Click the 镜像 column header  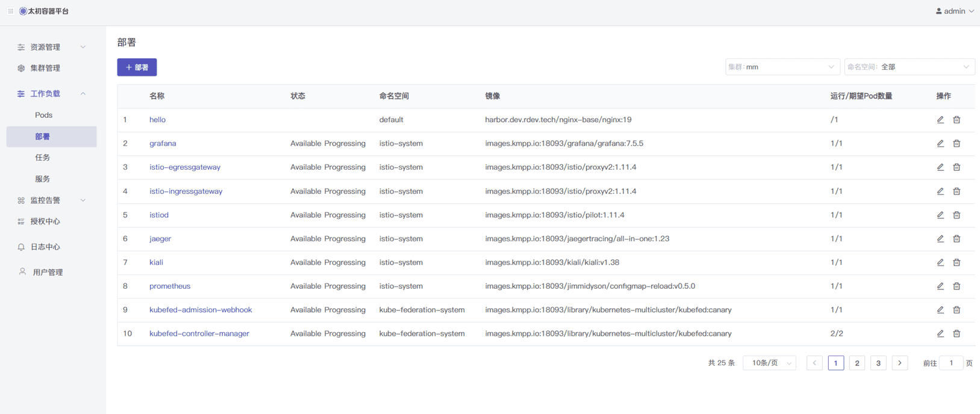click(493, 96)
